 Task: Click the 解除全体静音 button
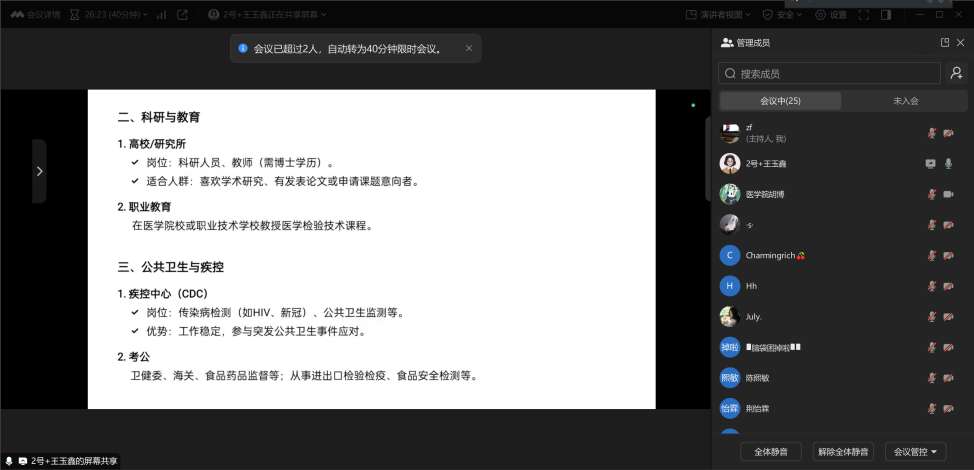842,452
